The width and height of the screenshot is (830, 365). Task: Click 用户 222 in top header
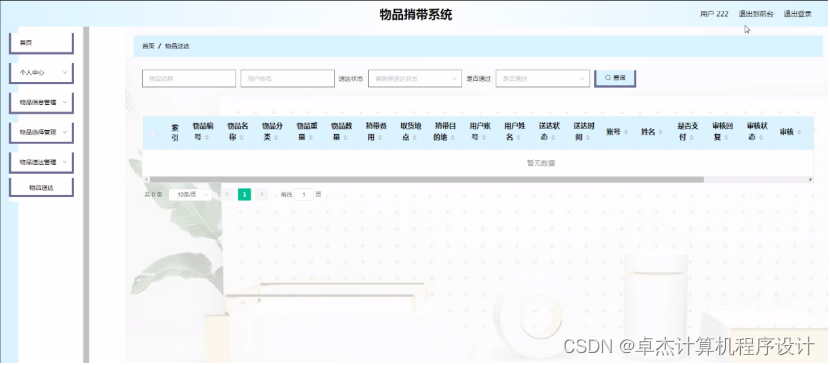point(714,14)
